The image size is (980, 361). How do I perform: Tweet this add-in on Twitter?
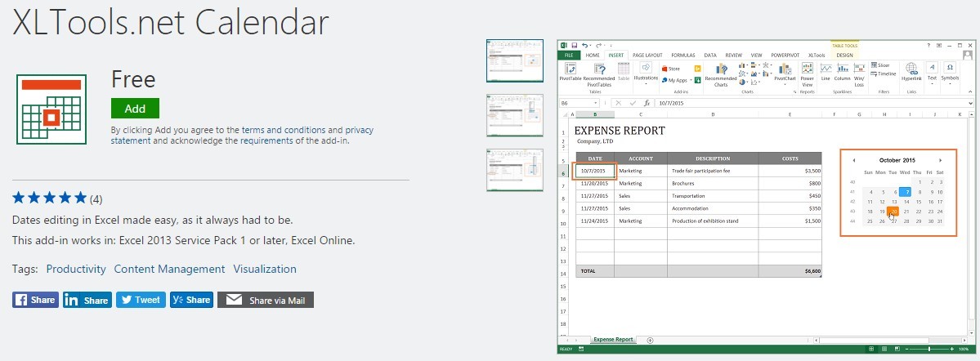point(141,300)
